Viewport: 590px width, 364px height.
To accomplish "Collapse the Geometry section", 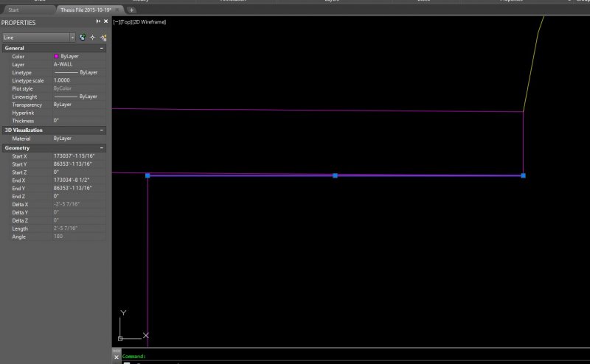I will point(101,148).
